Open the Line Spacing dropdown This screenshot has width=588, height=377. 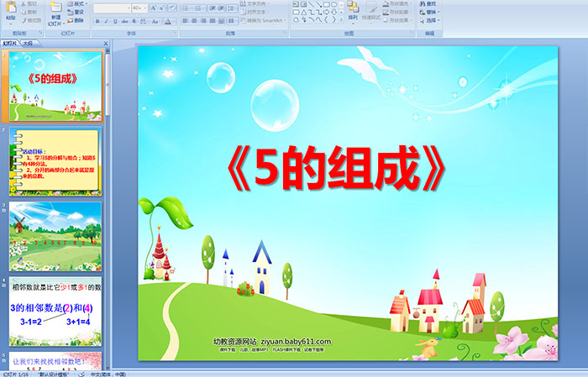click(x=232, y=8)
